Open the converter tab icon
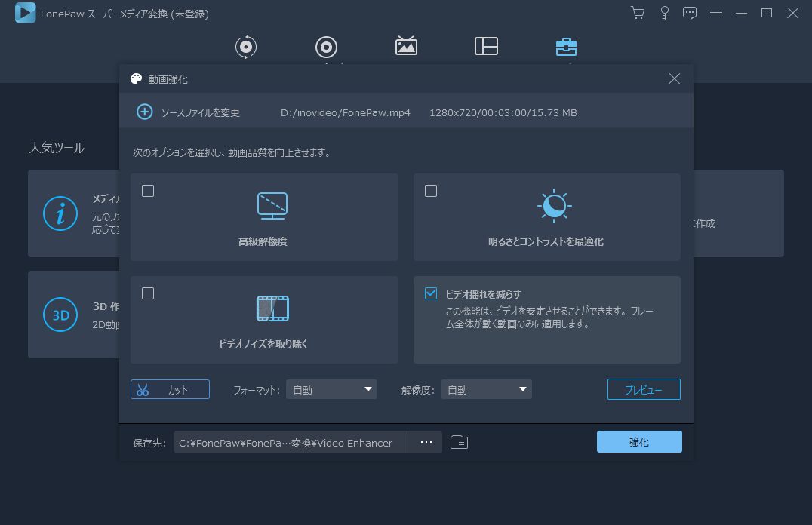 [x=246, y=47]
